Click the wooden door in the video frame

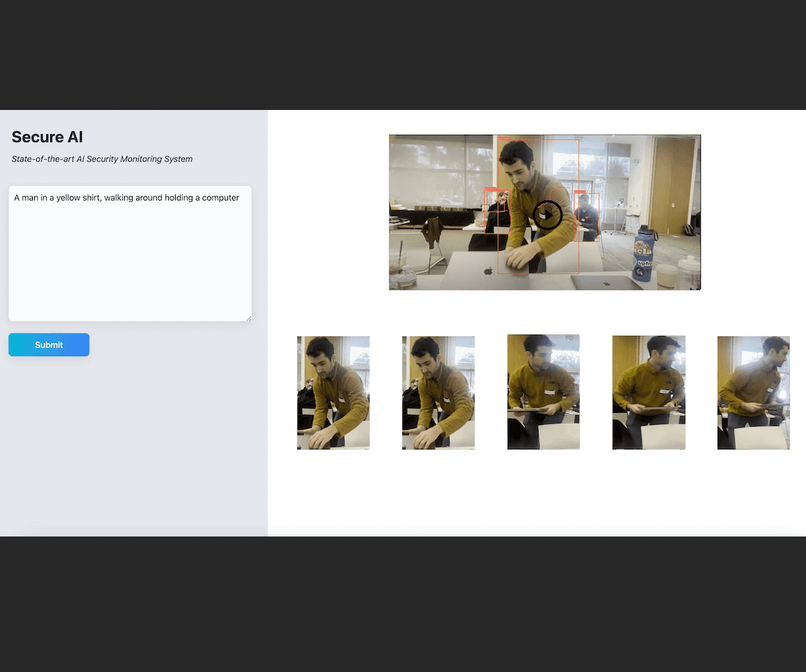[675, 180]
